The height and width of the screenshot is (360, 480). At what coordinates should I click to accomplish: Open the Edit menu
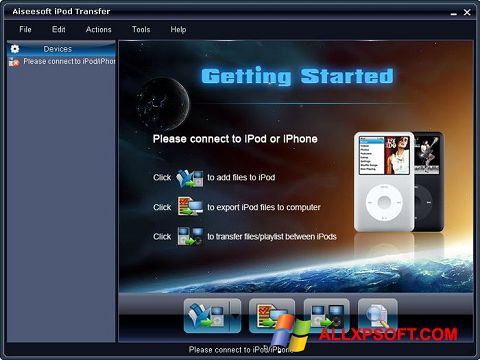(59, 29)
